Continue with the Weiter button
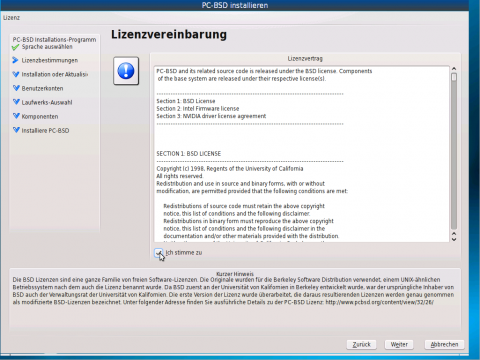The width and height of the screenshot is (480, 360). click(399, 344)
